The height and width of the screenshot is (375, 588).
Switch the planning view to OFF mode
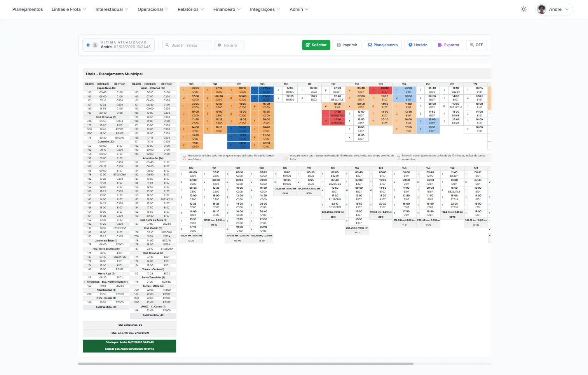(x=476, y=45)
